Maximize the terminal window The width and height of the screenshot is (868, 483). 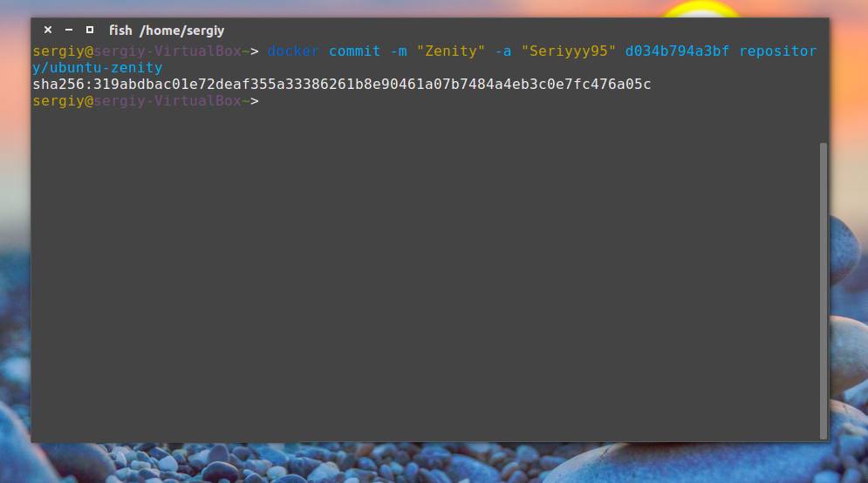coord(90,30)
